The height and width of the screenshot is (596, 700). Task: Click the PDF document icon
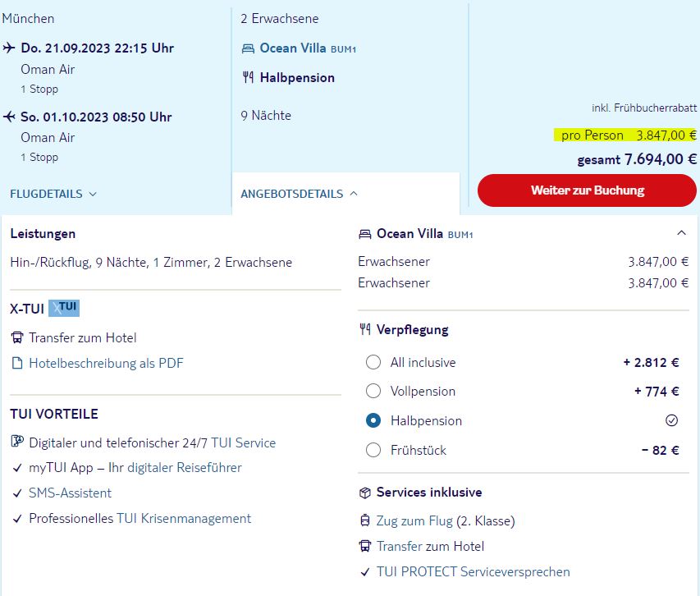pos(17,364)
